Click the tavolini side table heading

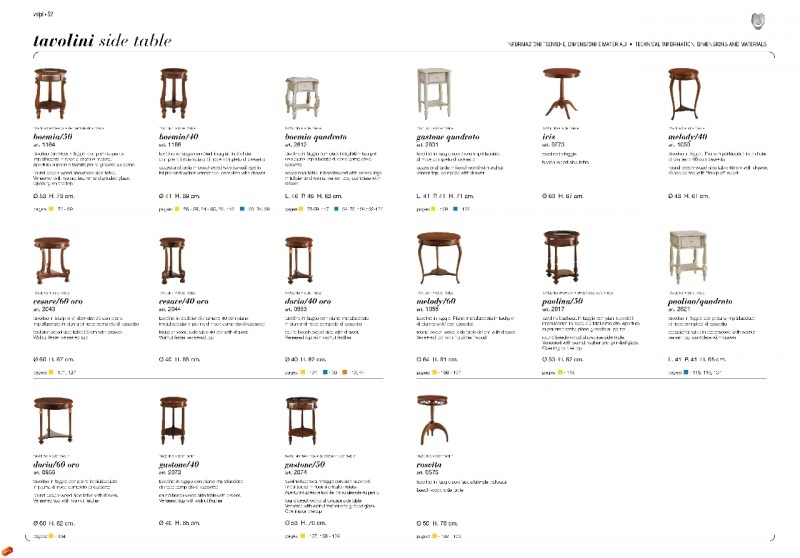pos(102,41)
